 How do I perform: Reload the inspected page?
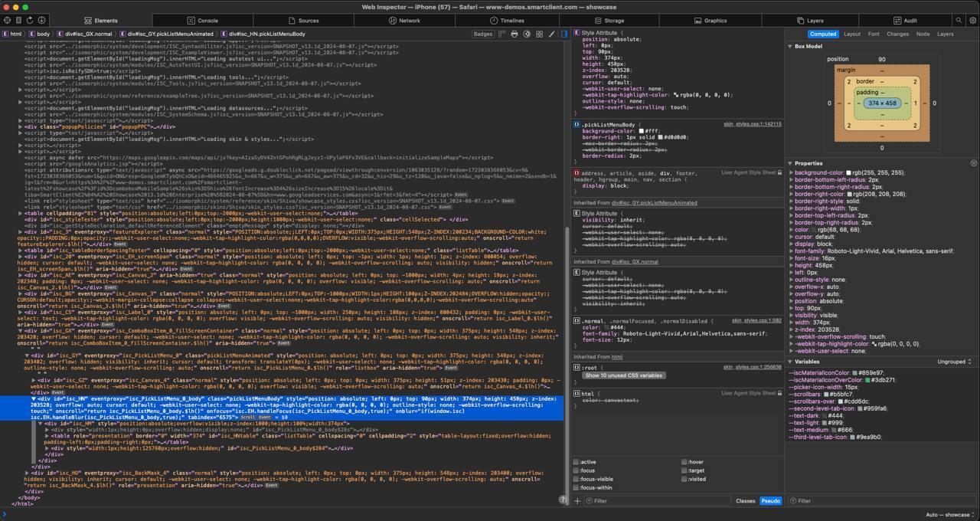[x=29, y=21]
